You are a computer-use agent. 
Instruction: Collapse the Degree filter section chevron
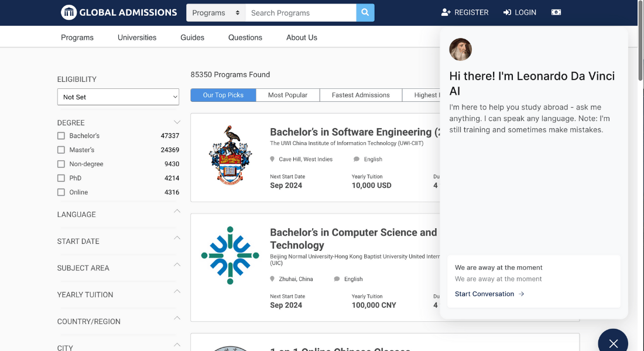[177, 122]
